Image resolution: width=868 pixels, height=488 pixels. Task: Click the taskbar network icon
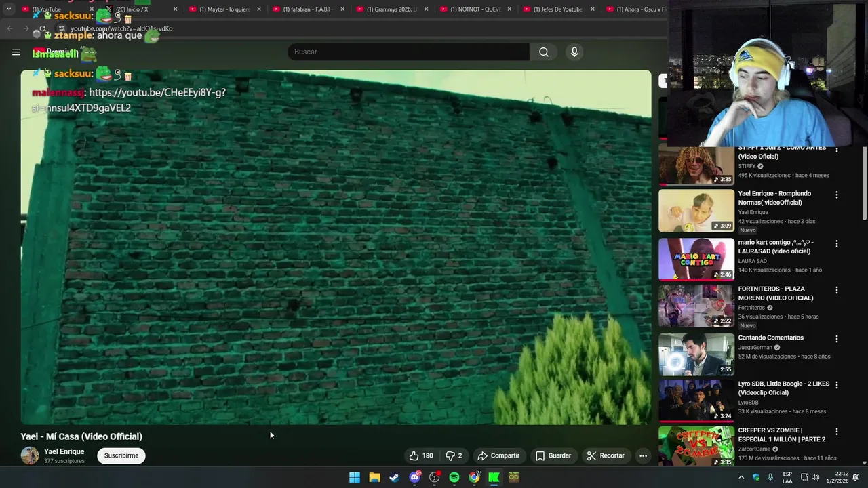[x=804, y=477]
